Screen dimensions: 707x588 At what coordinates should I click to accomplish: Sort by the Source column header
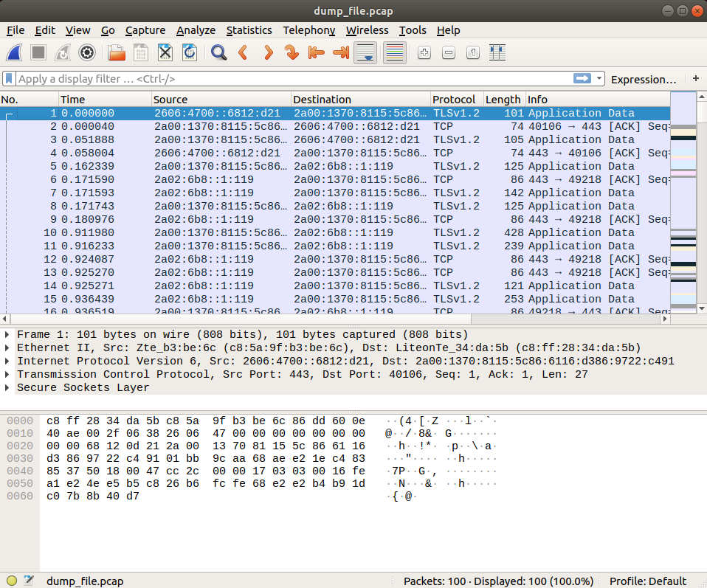(221, 99)
